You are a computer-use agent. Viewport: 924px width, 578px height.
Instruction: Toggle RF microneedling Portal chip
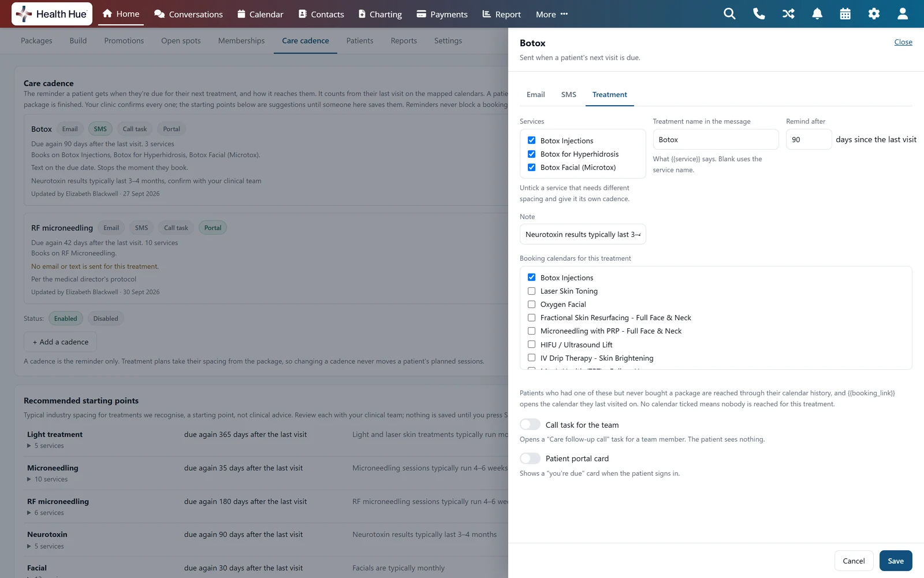(213, 228)
